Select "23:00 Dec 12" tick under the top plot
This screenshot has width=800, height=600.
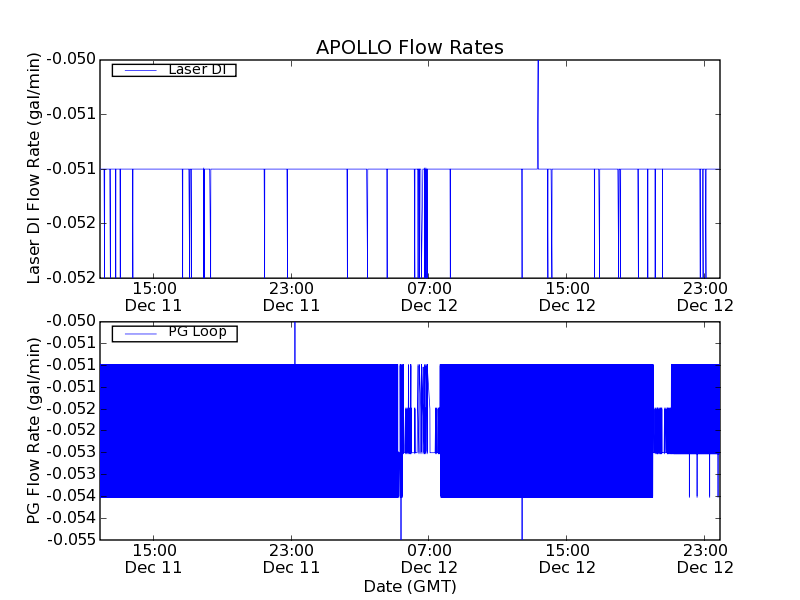pyautogui.click(x=705, y=297)
